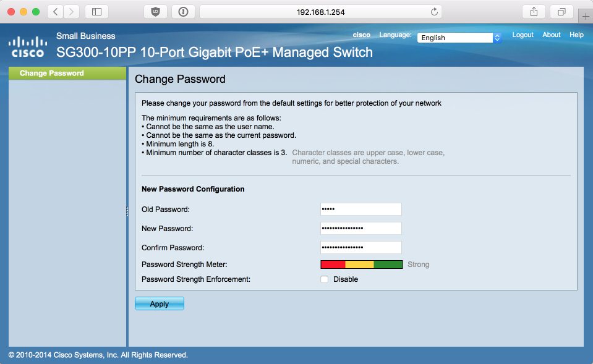Click the Confirm Password field

tap(360, 248)
